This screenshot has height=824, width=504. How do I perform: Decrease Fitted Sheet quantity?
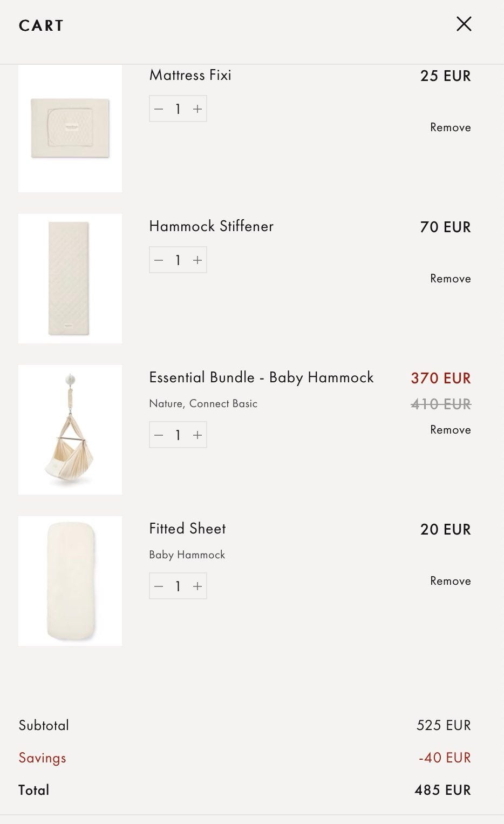coord(159,586)
